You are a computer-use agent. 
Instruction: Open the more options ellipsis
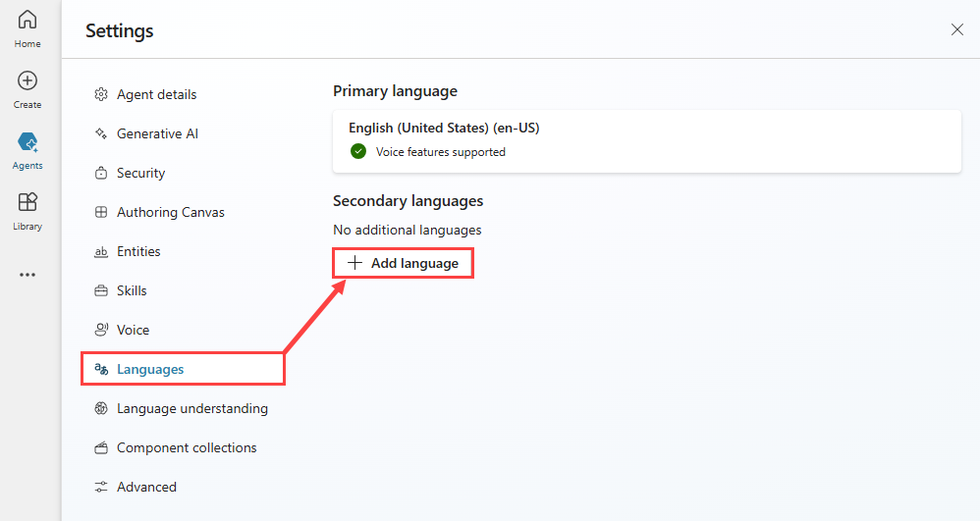coord(27,275)
